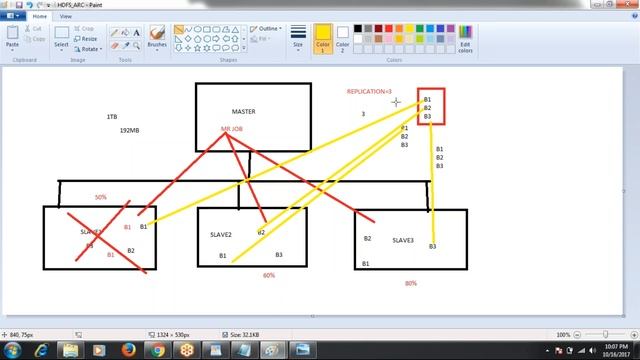The height and width of the screenshot is (360, 640).
Task: Expand the Brushes dropdown arrow
Action: (x=157, y=50)
